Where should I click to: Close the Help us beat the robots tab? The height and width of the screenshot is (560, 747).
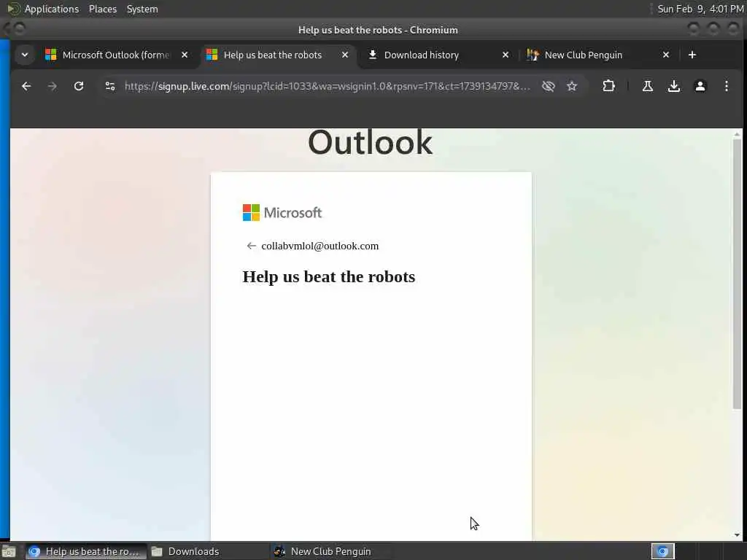pos(345,55)
